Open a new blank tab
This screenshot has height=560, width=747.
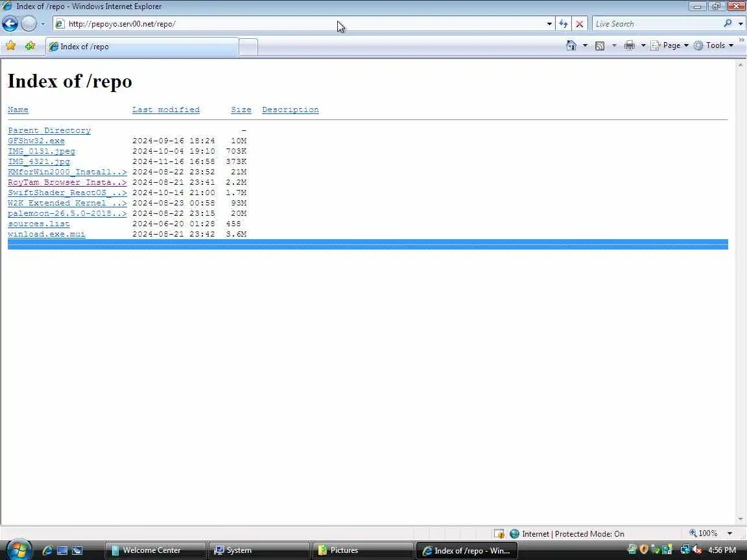[248, 47]
